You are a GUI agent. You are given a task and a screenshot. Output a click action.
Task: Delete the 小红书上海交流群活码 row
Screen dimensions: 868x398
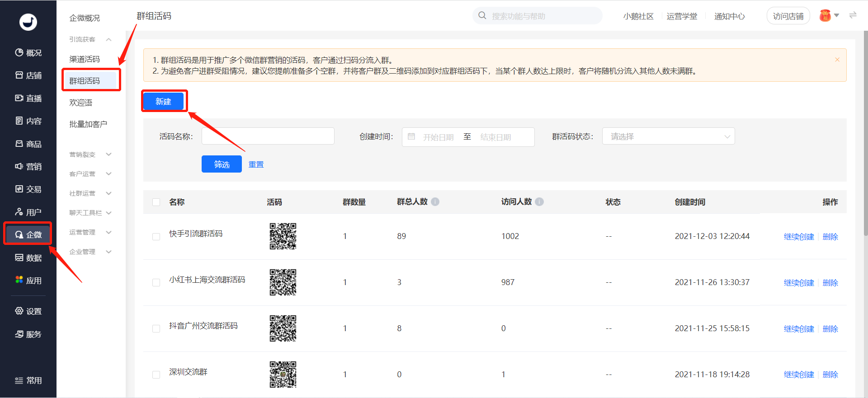click(830, 283)
